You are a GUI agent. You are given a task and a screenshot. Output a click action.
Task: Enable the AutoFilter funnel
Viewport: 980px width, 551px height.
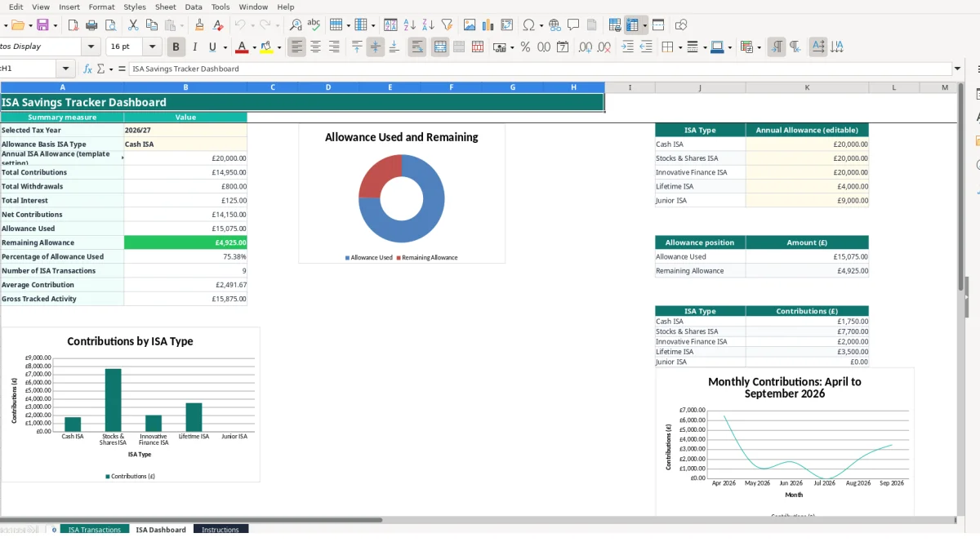click(447, 25)
